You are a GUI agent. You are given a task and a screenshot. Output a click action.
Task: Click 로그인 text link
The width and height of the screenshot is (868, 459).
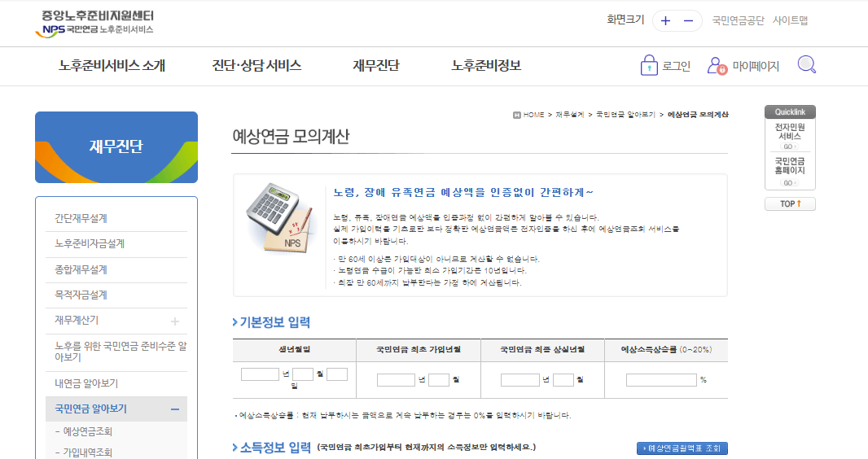coord(677,67)
